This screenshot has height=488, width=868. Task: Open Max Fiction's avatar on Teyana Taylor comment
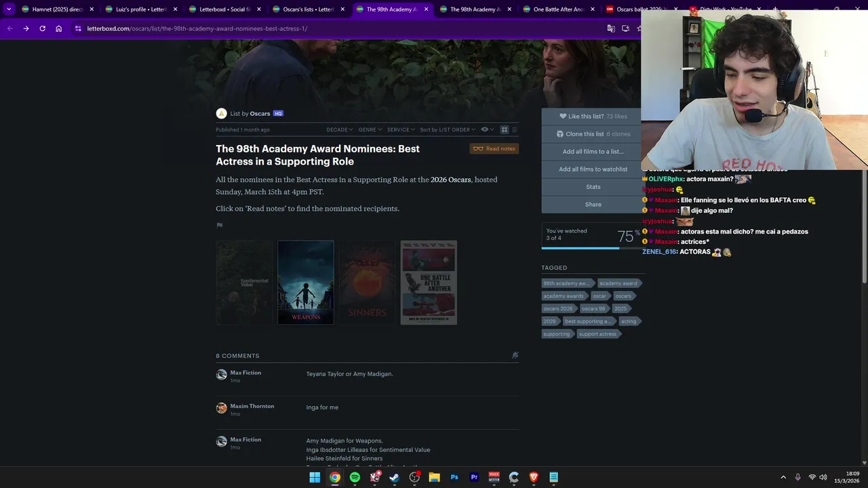point(221,375)
